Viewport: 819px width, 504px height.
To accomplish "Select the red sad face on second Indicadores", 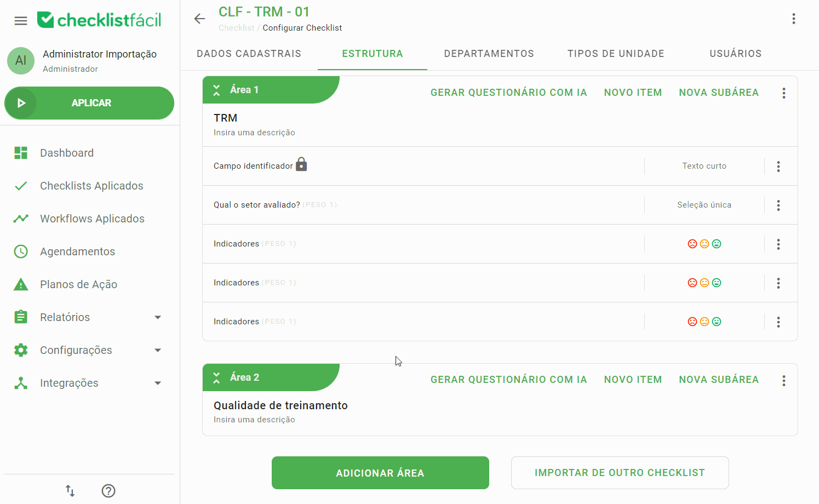I will (x=692, y=282).
